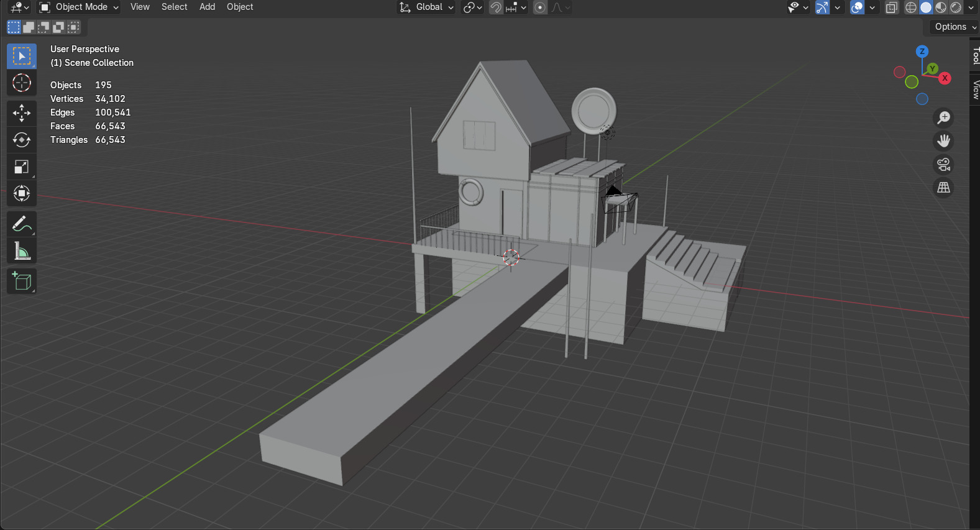The height and width of the screenshot is (530, 980).
Task: Set selection mode to Extend
Action: (29, 27)
